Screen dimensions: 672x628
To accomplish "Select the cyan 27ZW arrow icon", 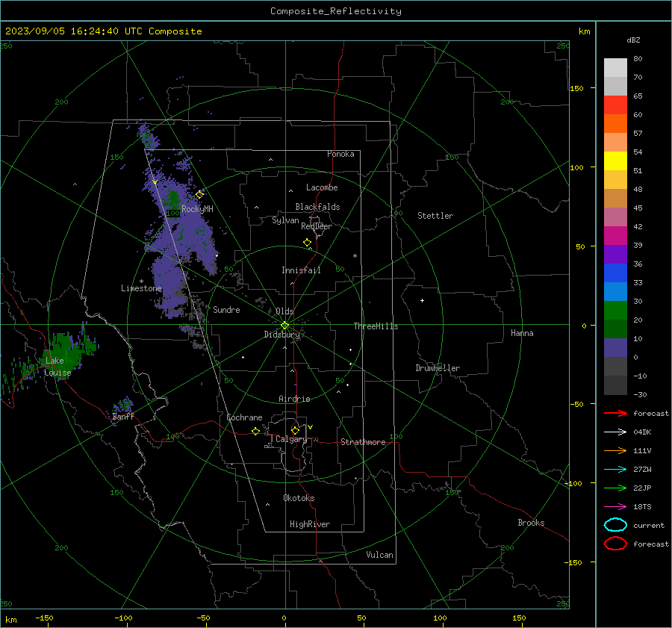I will (615, 469).
